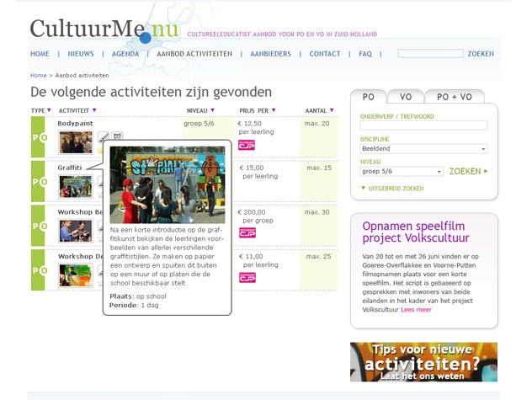Image resolution: width=532 pixels, height=400 pixels.
Task: Click the CJP badge in € 200,00 row
Action: 247,233
